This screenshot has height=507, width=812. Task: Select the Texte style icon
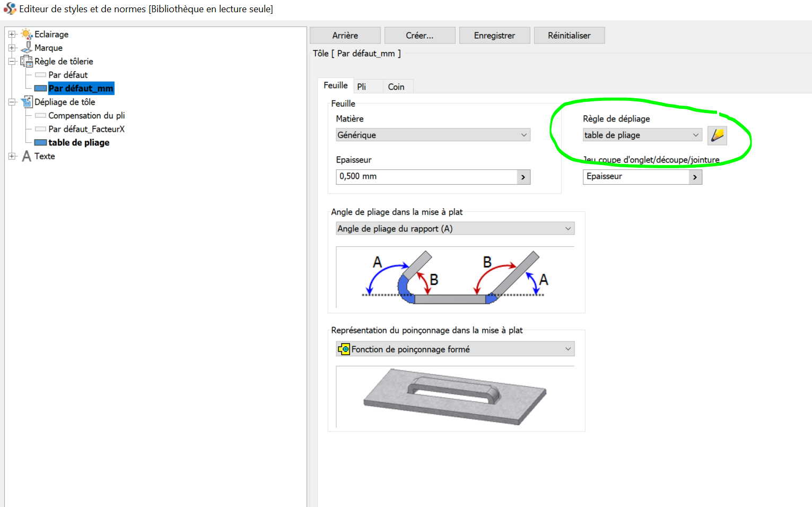tap(27, 156)
